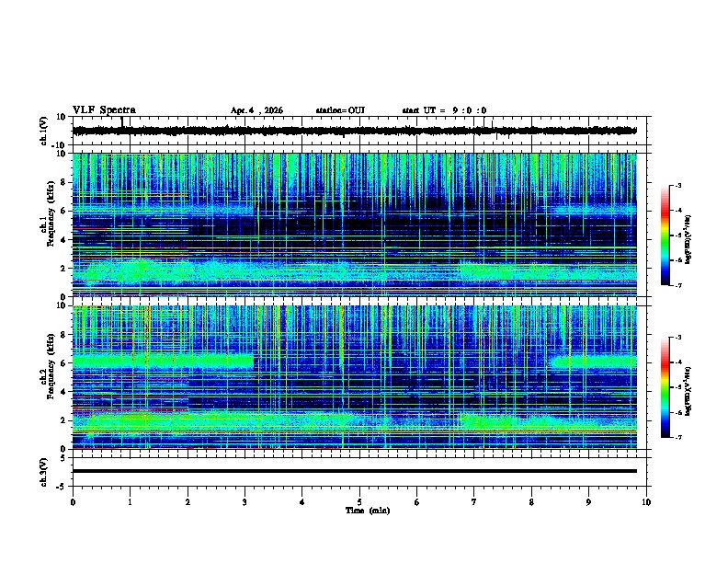Screen dimensions: 728x563
Task: Click the ch.1 spectrogram color bar
Action: click(x=665, y=236)
